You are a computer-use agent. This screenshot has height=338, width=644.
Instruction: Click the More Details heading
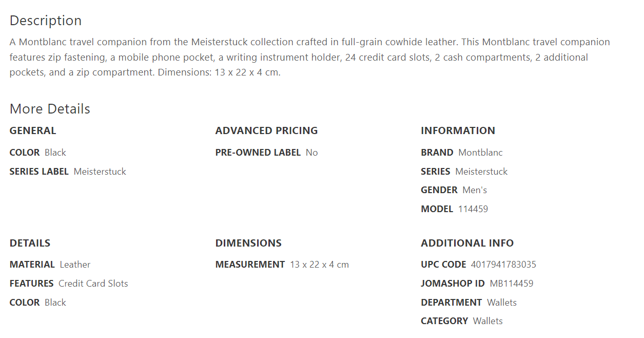50,109
